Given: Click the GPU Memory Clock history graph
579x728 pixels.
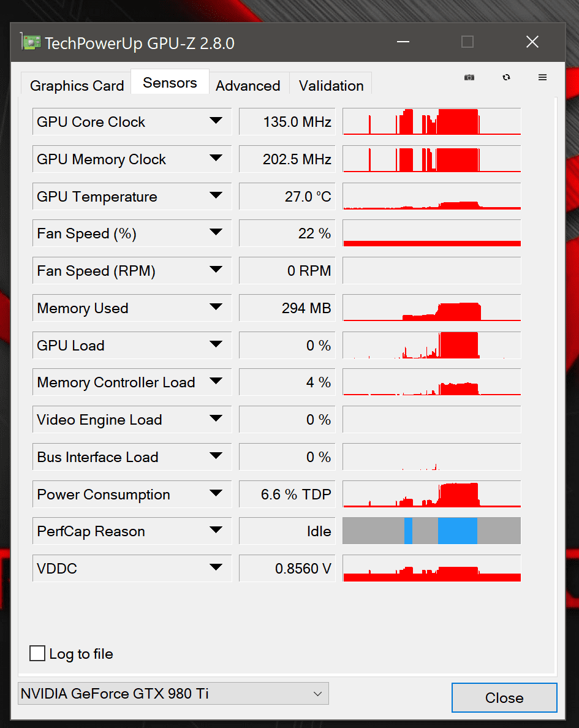Looking at the screenshot, I should pyautogui.click(x=432, y=159).
